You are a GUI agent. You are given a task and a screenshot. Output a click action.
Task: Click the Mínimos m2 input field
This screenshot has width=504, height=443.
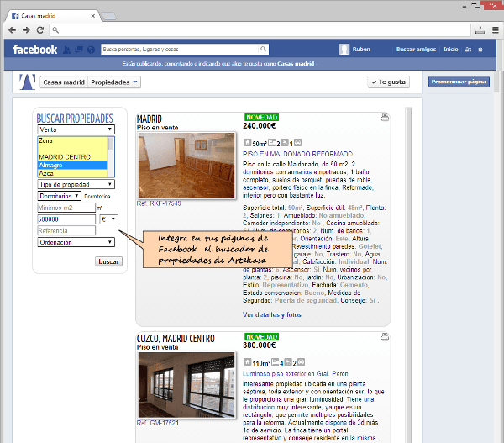coord(66,207)
